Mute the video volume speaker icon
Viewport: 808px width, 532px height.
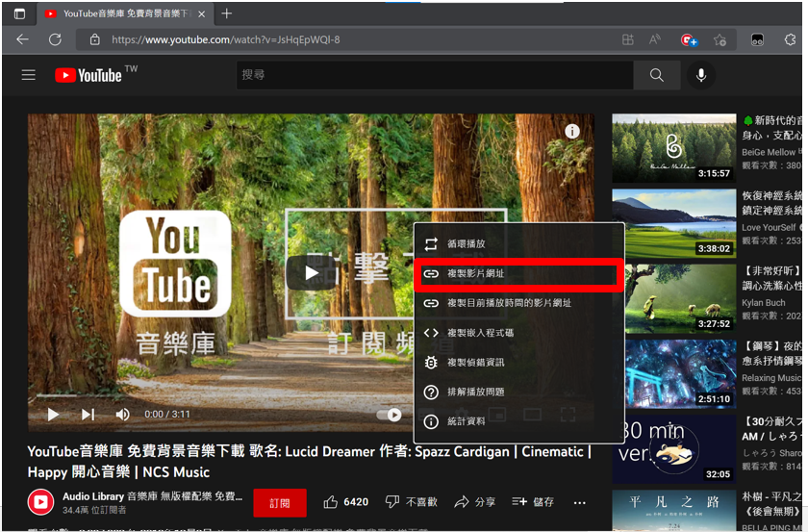pos(122,415)
